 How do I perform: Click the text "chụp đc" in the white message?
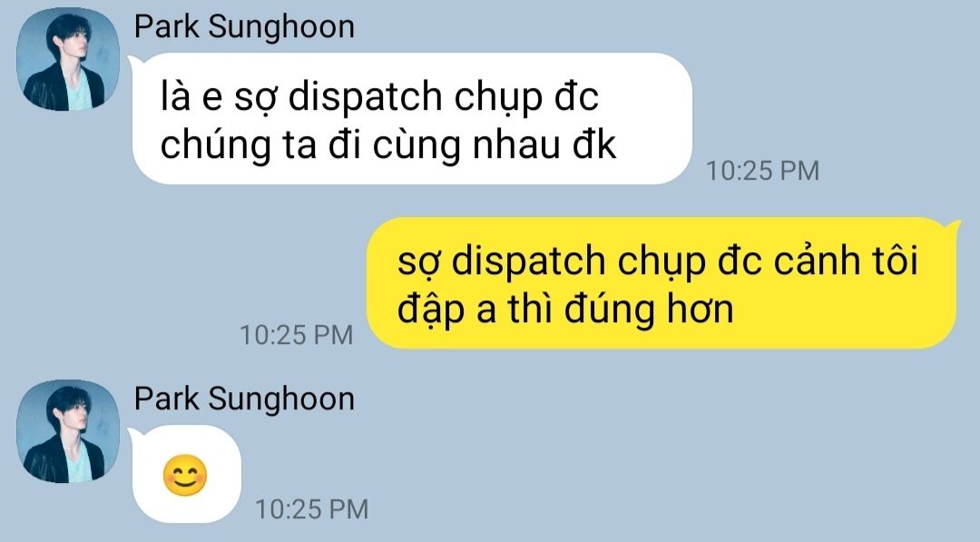click(x=527, y=98)
